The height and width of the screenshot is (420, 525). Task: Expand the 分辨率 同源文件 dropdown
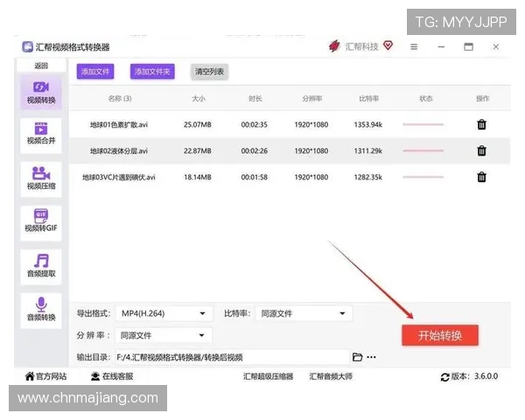tap(164, 335)
